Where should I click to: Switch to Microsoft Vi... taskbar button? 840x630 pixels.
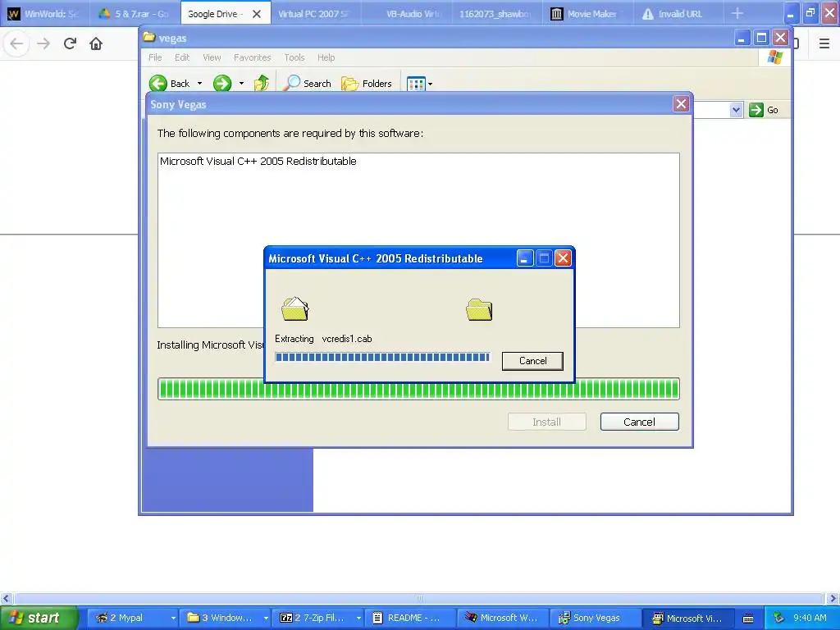click(x=688, y=618)
